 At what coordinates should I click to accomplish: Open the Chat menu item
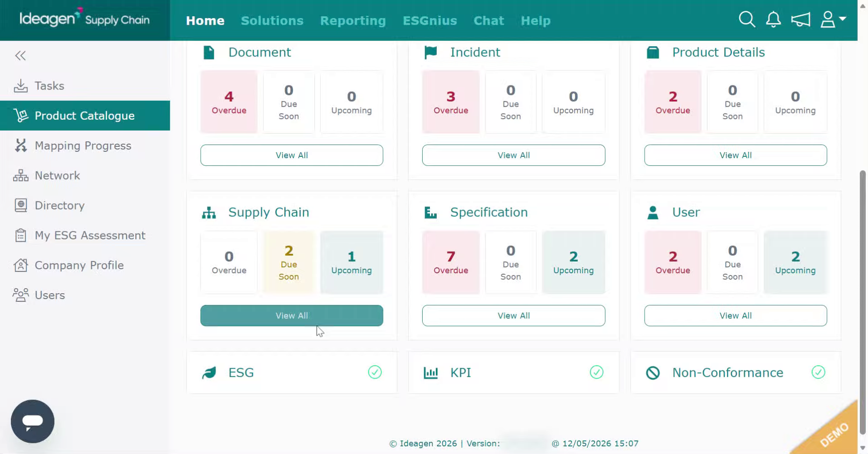(x=489, y=21)
